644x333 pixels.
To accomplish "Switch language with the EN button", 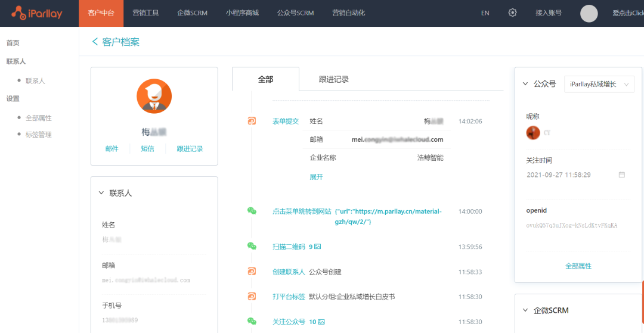I will [485, 13].
